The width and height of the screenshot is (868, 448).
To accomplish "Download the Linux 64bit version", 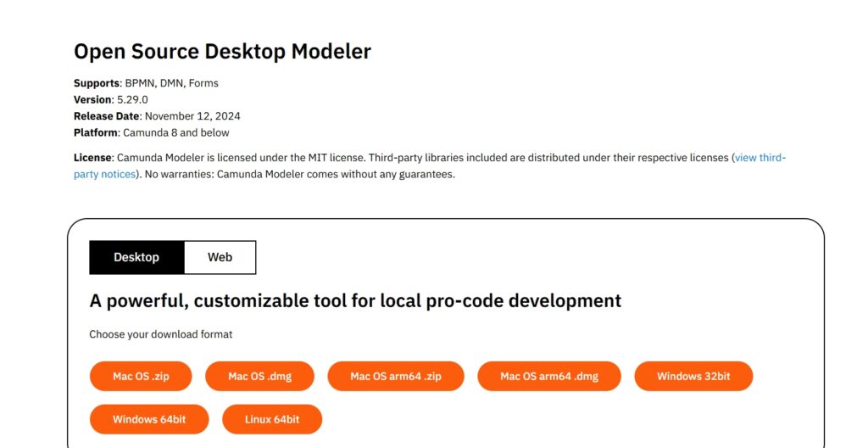I will point(272,419).
